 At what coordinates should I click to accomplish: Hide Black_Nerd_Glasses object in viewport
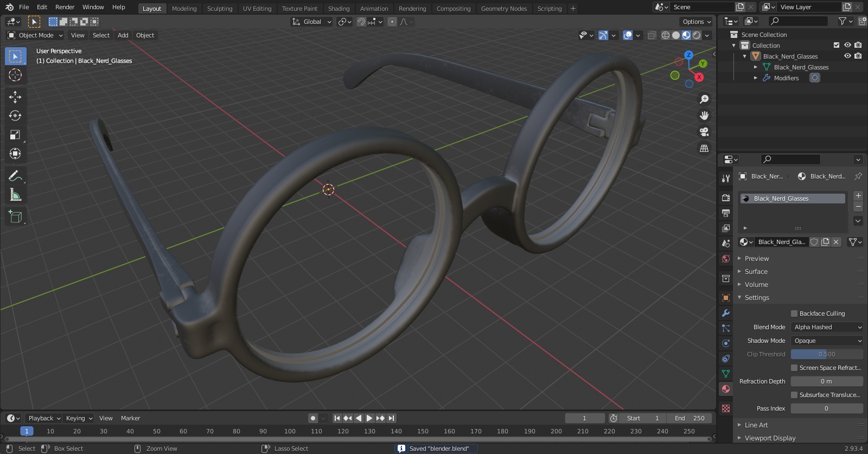coord(847,56)
